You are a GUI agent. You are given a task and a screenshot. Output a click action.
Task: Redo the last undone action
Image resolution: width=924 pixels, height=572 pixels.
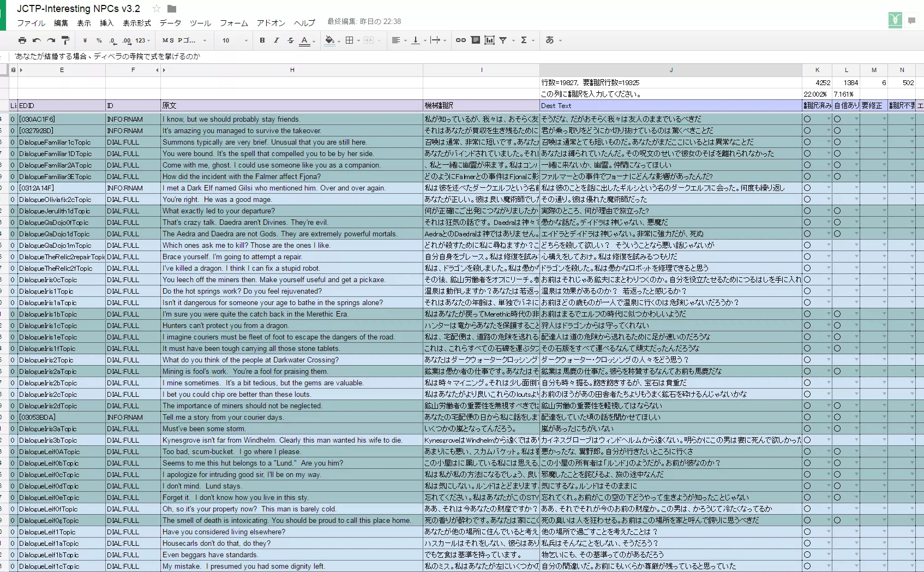click(x=51, y=40)
